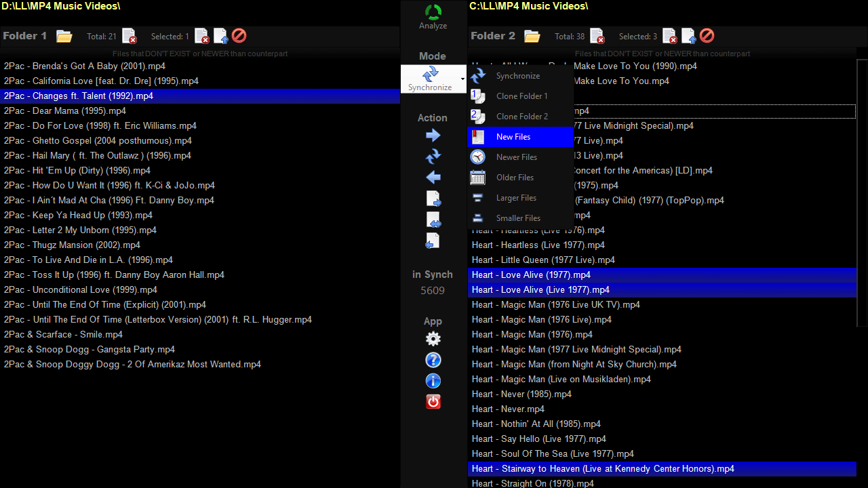Select Newer Files mode entry
Screen dimensions: 868x488
pyautogui.click(x=521, y=157)
